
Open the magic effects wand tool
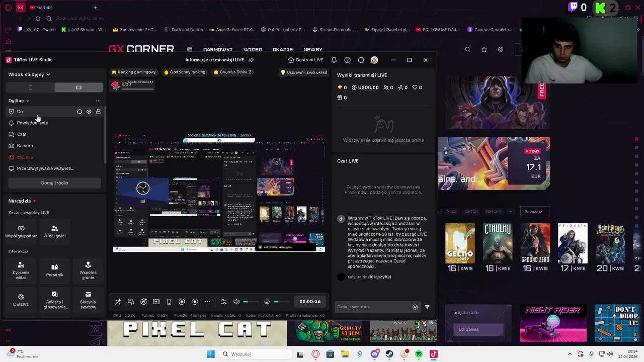coord(118,302)
